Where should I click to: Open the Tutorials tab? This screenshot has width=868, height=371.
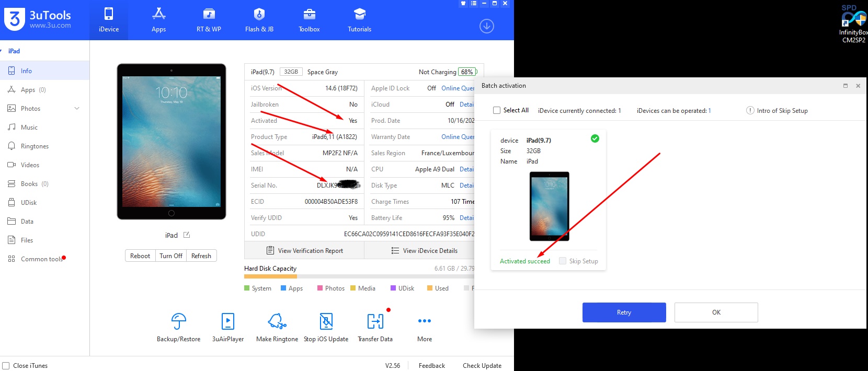click(x=360, y=20)
